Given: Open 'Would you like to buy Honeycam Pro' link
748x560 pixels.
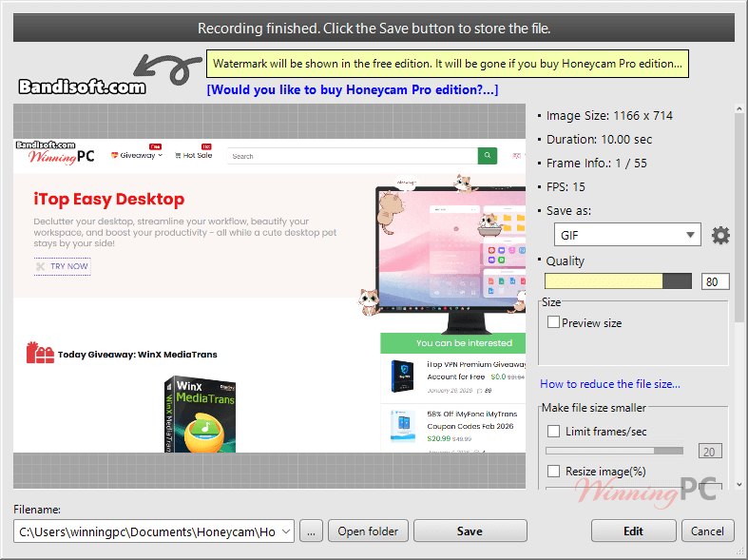Looking at the screenshot, I should coord(353,89).
